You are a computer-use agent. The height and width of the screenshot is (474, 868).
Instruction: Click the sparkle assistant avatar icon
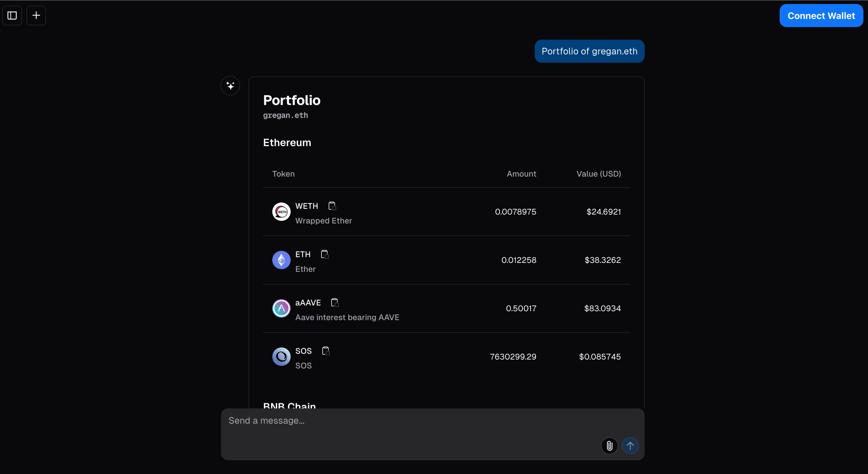pyautogui.click(x=230, y=86)
